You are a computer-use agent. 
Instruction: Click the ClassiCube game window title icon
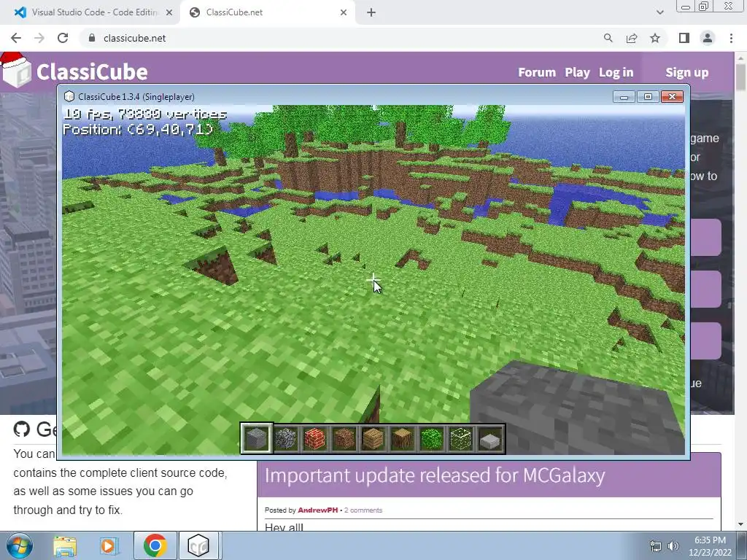pyautogui.click(x=69, y=96)
